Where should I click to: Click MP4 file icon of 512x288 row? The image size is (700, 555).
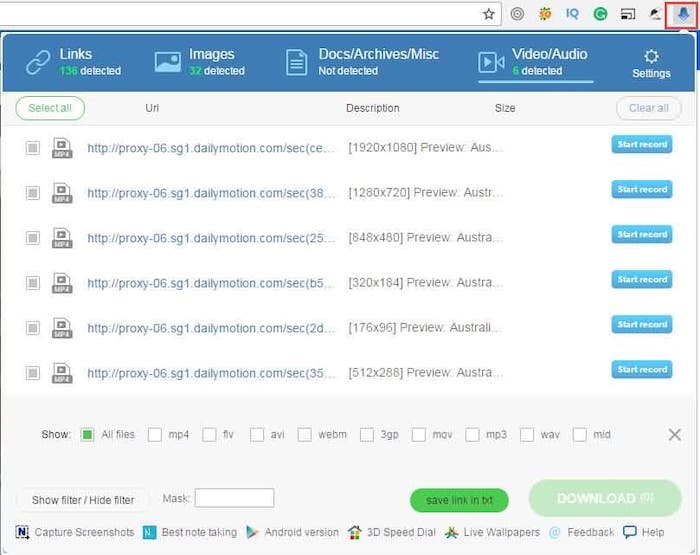point(62,373)
